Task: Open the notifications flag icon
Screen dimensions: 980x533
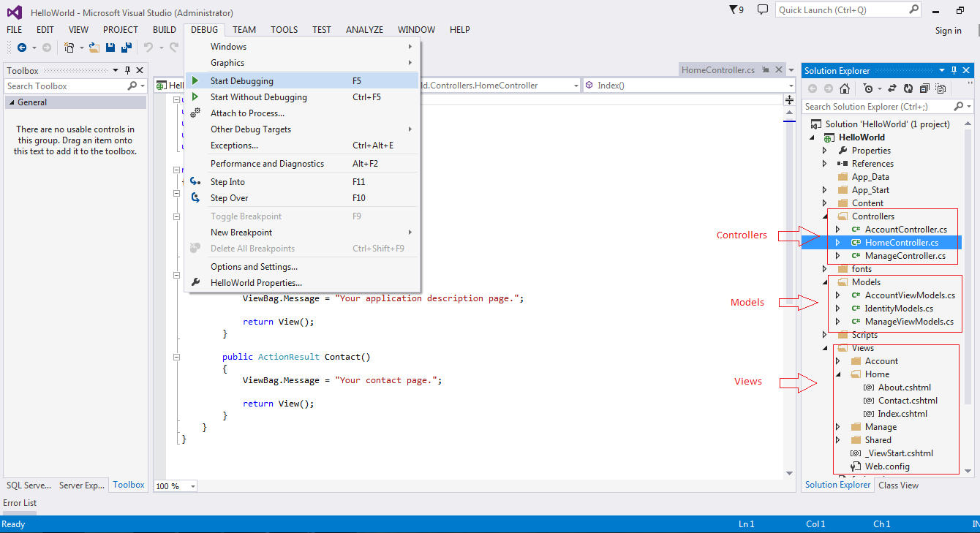Action: click(x=734, y=10)
